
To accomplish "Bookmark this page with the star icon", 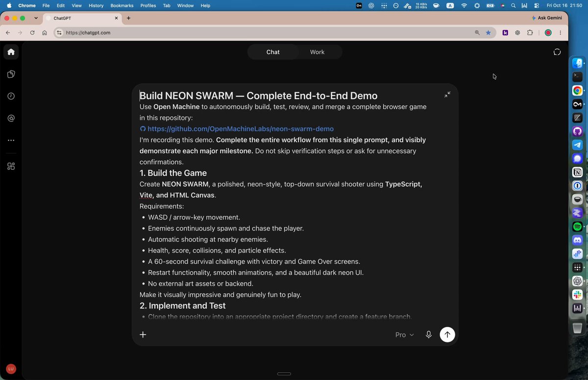I will (x=488, y=33).
